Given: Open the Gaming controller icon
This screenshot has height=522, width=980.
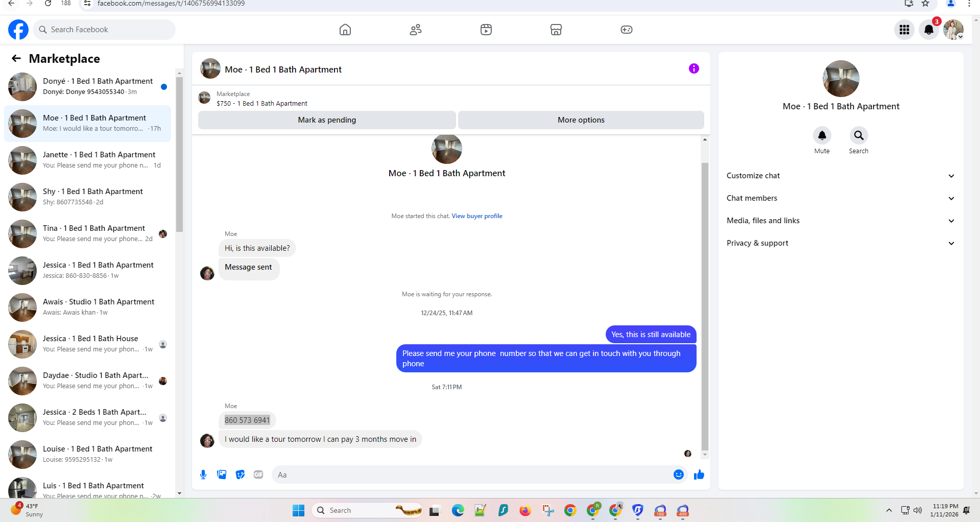Looking at the screenshot, I should 627,30.
